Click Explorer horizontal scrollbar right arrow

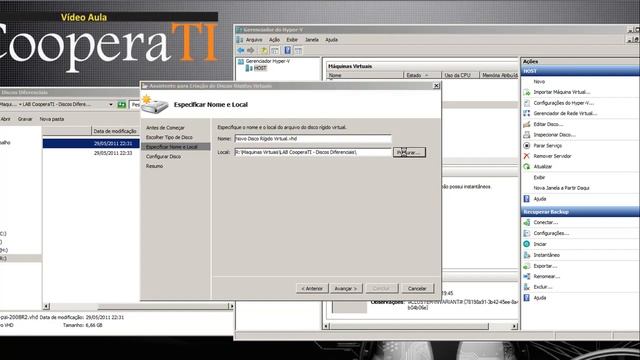pos(231,306)
